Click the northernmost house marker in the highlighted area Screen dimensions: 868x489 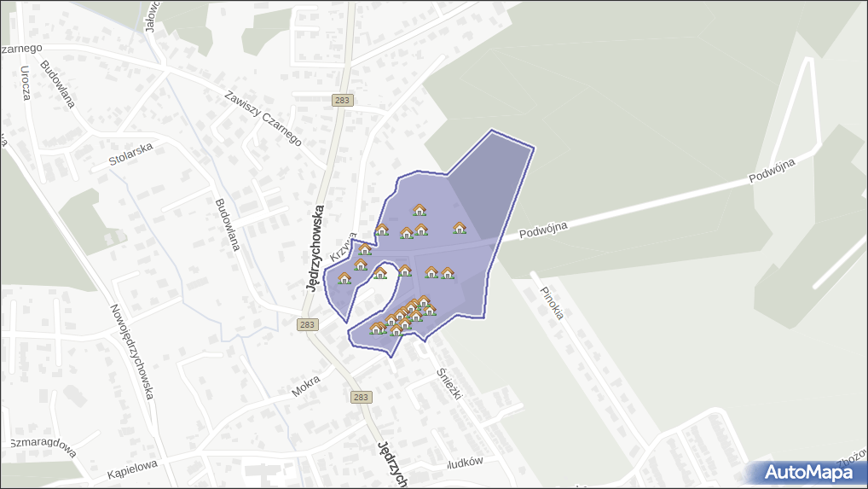point(419,210)
